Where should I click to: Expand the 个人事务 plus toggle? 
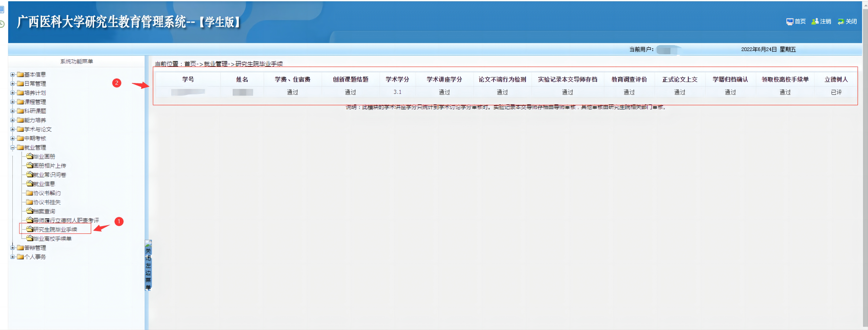click(x=13, y=257)
